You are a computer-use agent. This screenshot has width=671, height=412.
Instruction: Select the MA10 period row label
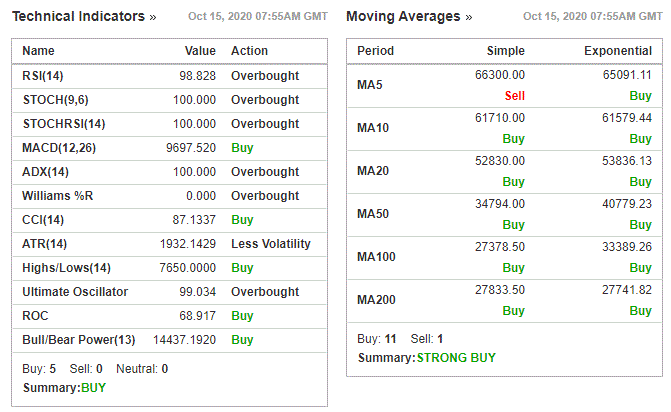pyautogui.click(x=373, y=127)
